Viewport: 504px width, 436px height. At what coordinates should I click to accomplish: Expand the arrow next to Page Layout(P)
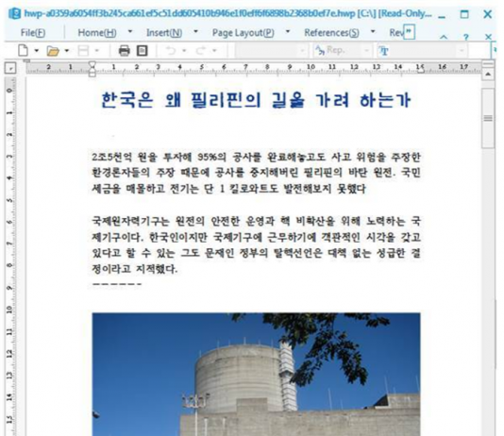coord(288,31)
